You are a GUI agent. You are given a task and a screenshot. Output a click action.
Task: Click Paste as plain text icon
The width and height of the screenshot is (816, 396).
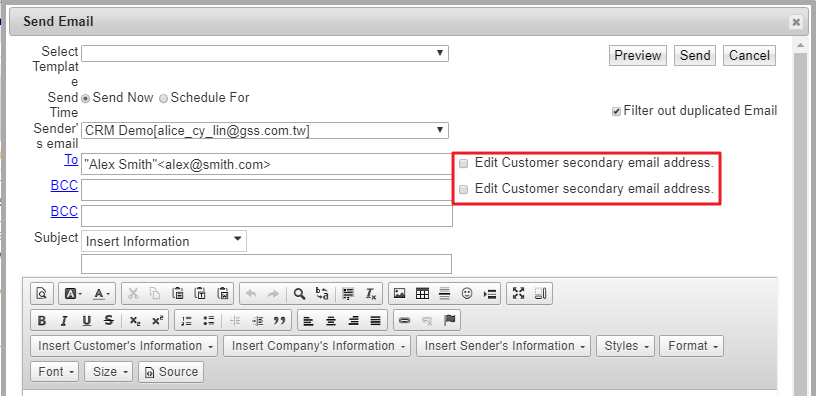pyautogui.click(x=200, y=294)
